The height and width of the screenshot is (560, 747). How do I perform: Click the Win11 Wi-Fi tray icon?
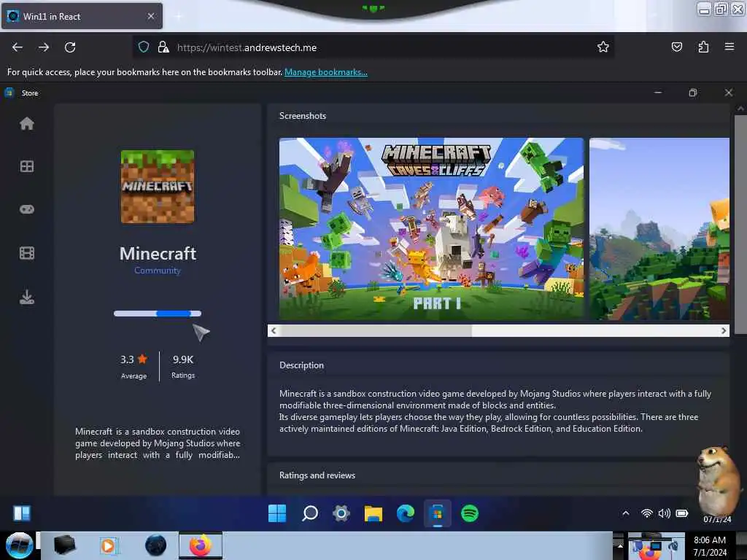tap(646, 513)
